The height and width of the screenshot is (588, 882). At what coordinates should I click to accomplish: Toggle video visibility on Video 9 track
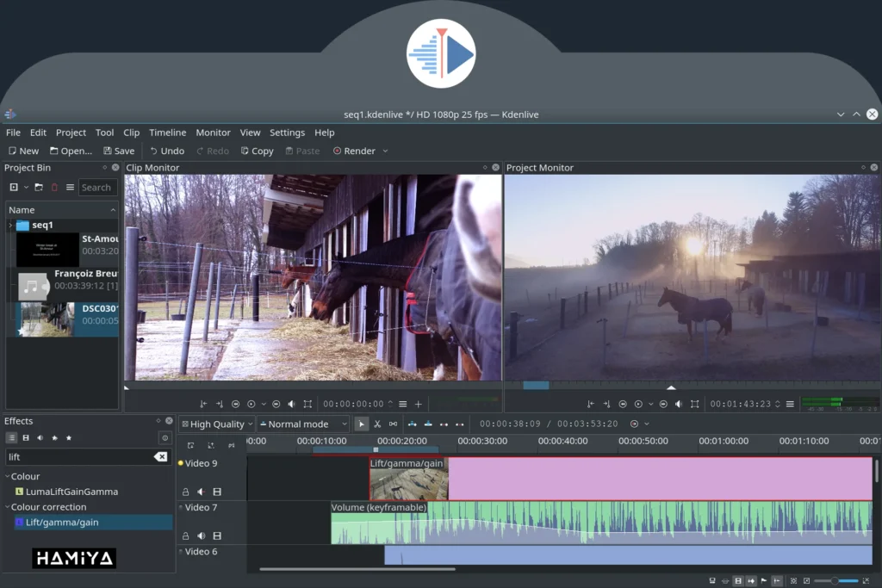tap(217, 492)
